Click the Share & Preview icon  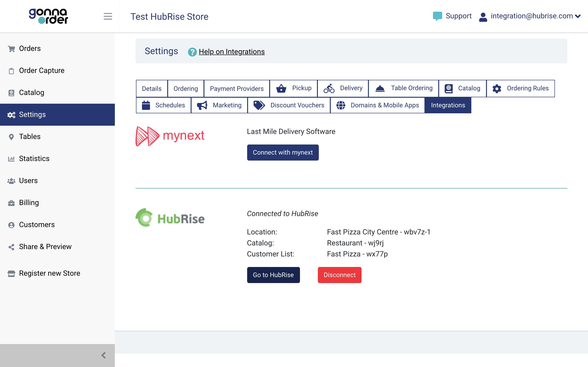[11, 247]
